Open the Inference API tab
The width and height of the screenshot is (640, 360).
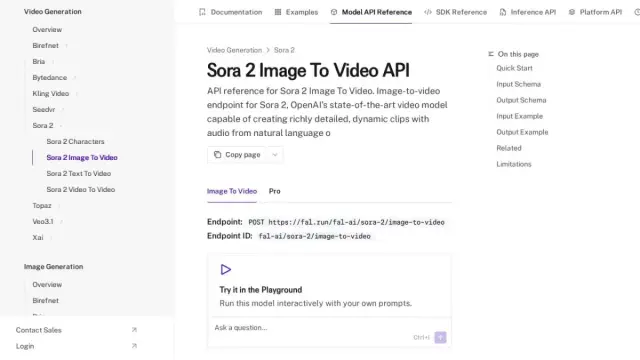pos(528,12)
